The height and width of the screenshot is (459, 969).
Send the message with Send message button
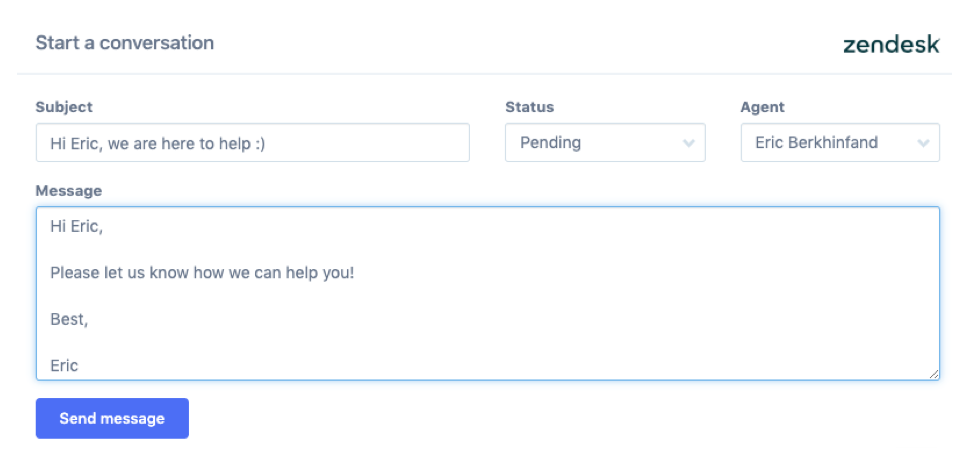tap(112, 418)
